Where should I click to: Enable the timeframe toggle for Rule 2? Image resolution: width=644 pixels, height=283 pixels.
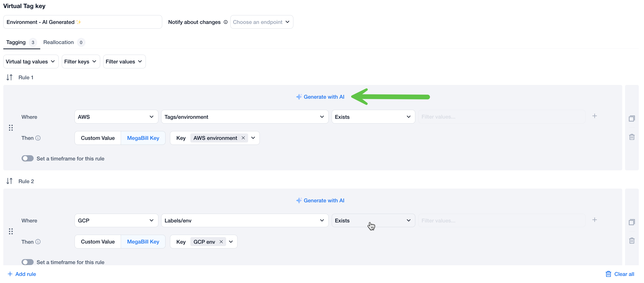tap(27, 262)
